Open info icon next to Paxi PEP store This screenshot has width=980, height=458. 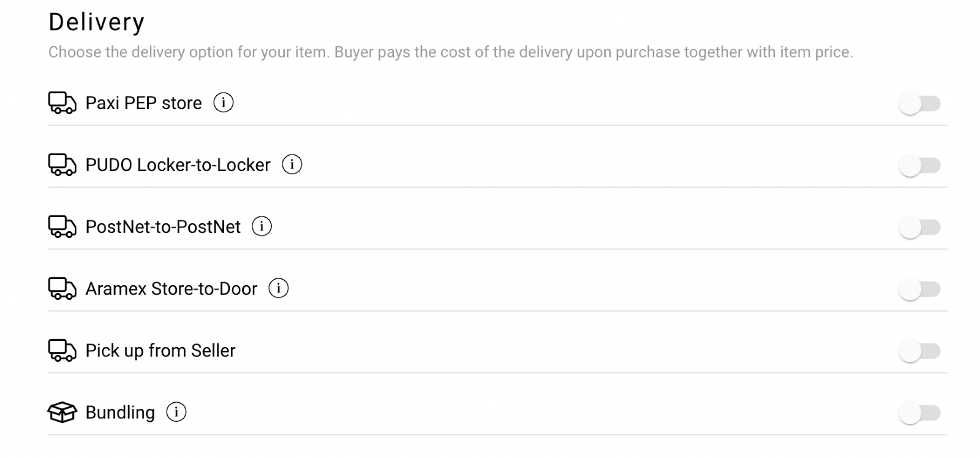pos(224,102)
